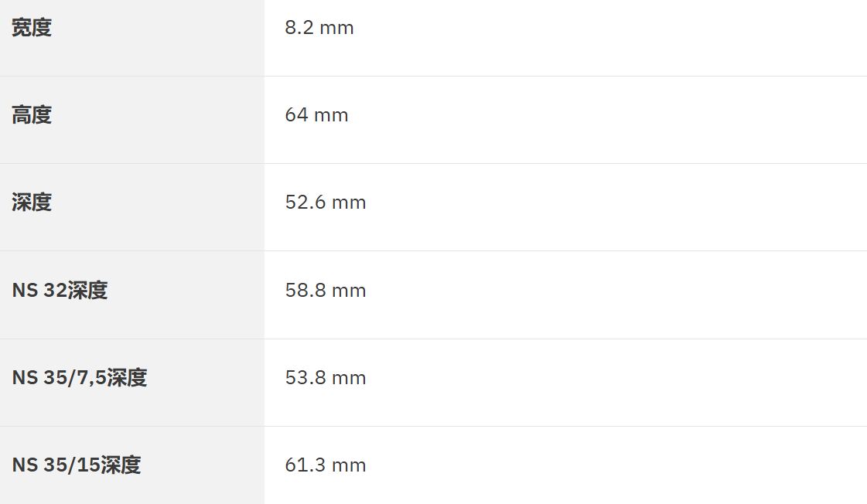Click the number 61.3 in the last row
The image size is (867, 504).
pyautogui.click(x=305, y=465)
